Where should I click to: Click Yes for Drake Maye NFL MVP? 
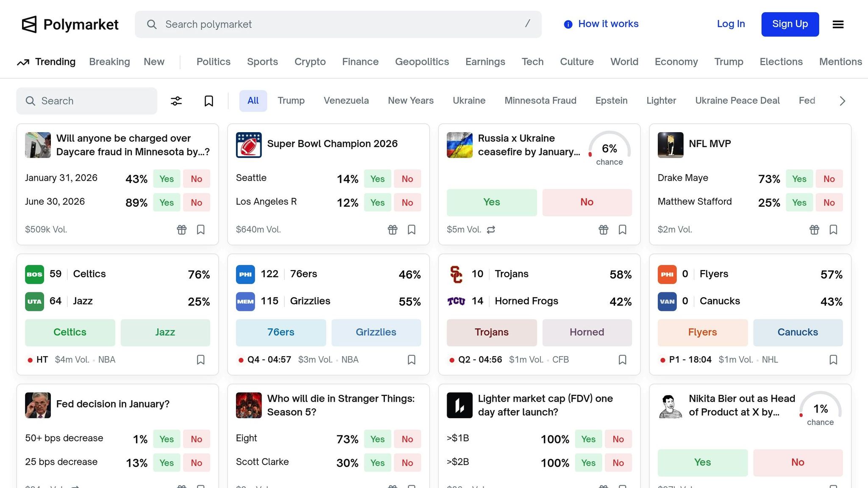pyautogui.click(x=799, y=179)
